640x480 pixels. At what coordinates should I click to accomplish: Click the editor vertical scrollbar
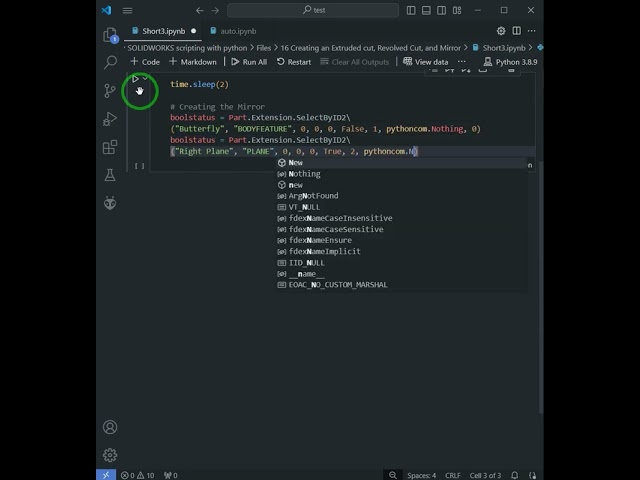pos(541,288)
